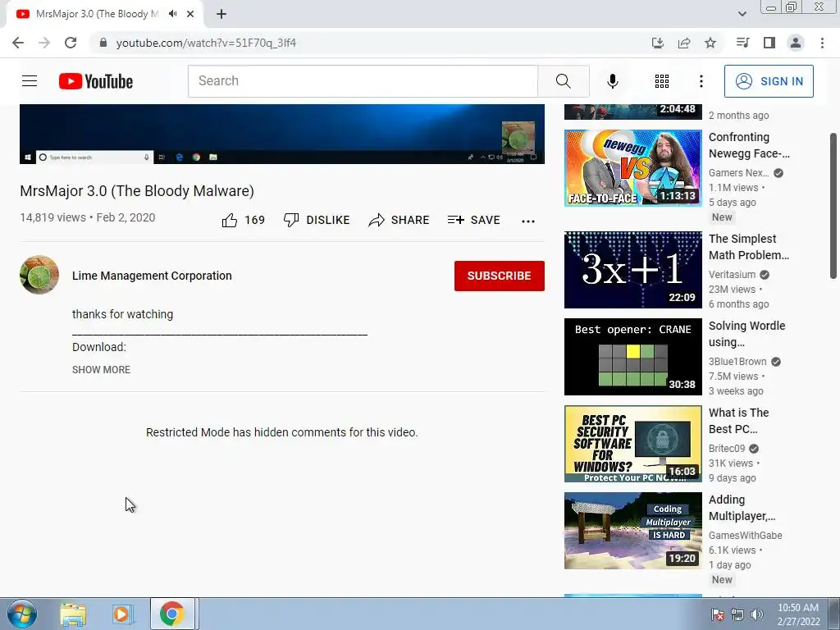Open the Windows Start button
This screenshot has width=840, height=630.
point(22,614)
